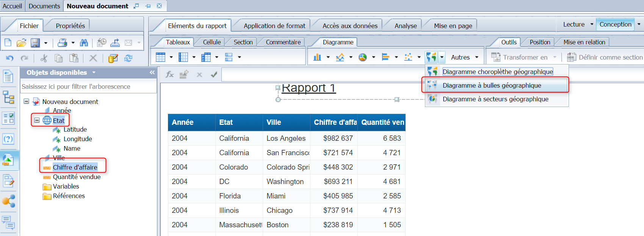Viewport: 644px width, 236px height.
Task: Click Définir comme section button
Action: point(605,57)
